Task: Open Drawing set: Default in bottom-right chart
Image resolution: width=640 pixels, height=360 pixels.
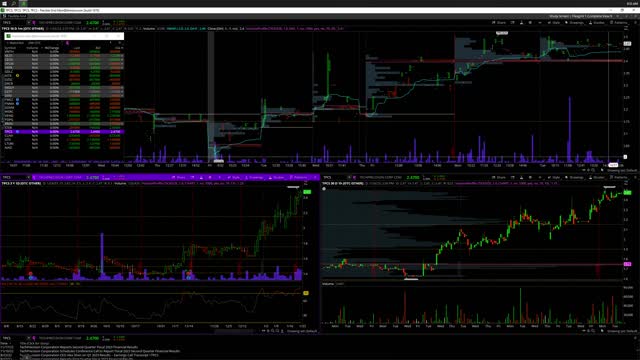Action: click(x=621, y=331)
